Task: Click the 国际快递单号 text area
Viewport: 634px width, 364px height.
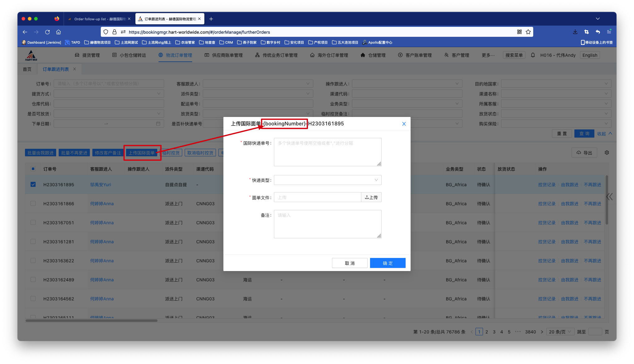Action: point(327,152)
